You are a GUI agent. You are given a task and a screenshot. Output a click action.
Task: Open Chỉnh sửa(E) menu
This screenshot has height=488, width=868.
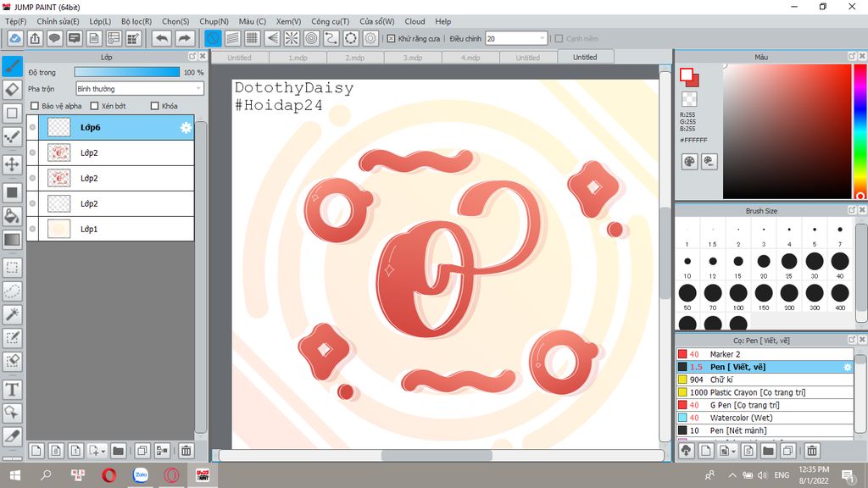tap(58, 21)
